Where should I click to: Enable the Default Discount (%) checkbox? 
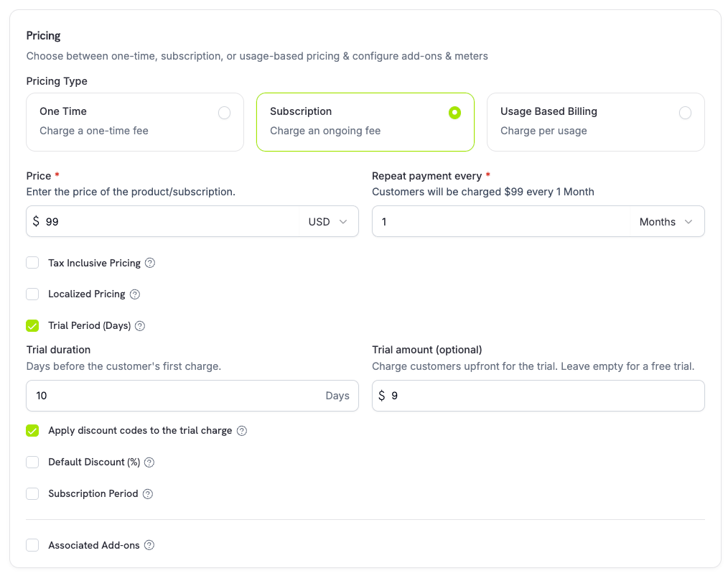[32, 463]
